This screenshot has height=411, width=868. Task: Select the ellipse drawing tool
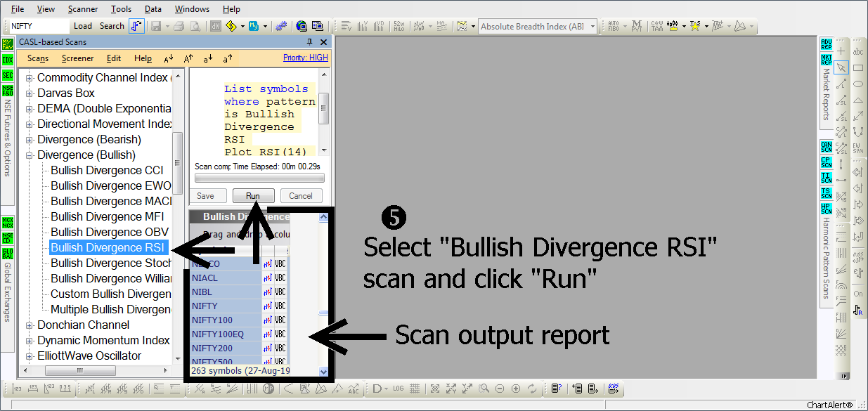point(858,84)
